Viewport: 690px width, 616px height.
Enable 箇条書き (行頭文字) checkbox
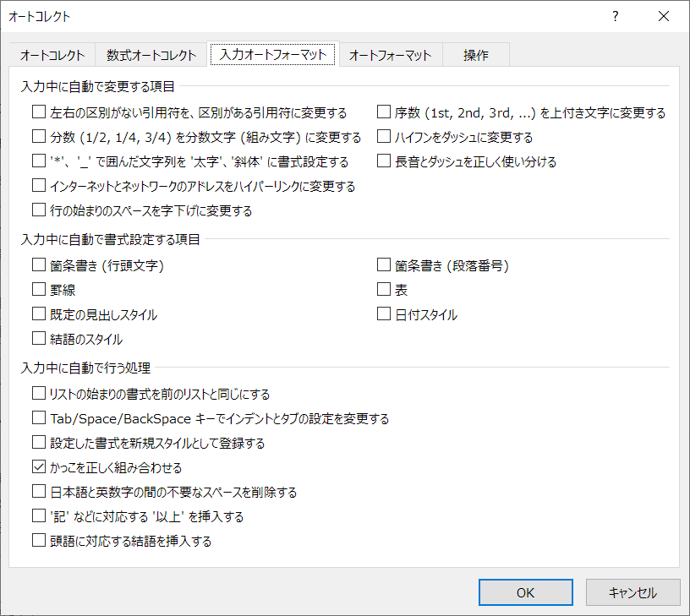pos(38,265)
